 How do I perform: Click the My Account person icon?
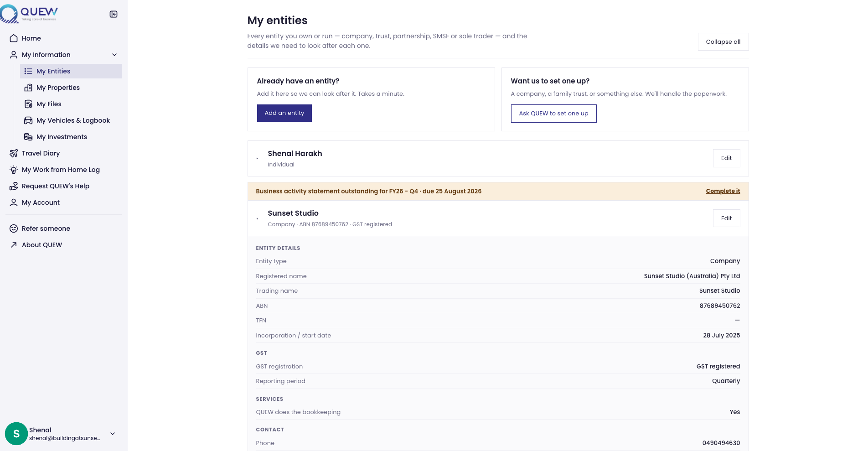tap(14, 202)
